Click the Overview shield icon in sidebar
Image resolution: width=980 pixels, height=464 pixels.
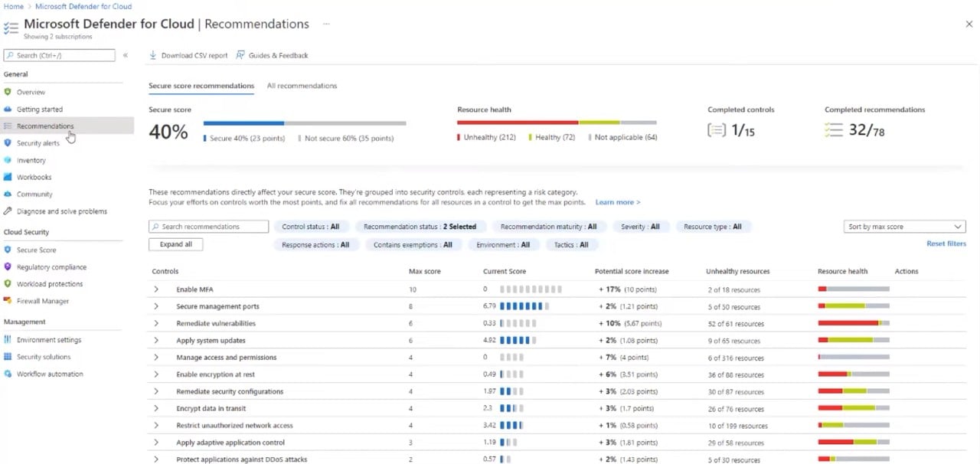click(8, 92)
